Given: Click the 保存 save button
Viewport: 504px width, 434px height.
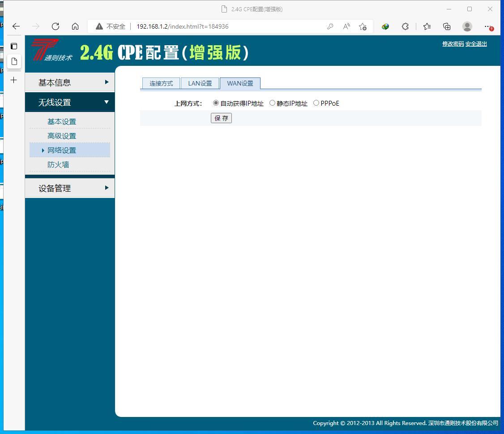Looking at the screenshot, I should tap(221, 118).
